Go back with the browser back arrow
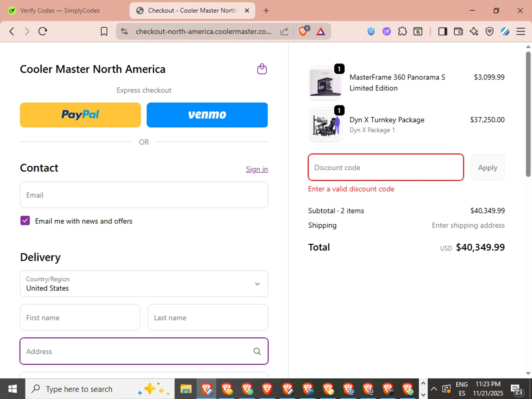The height and width of the screenshot is (399, 532). click(x=12, y=31)
